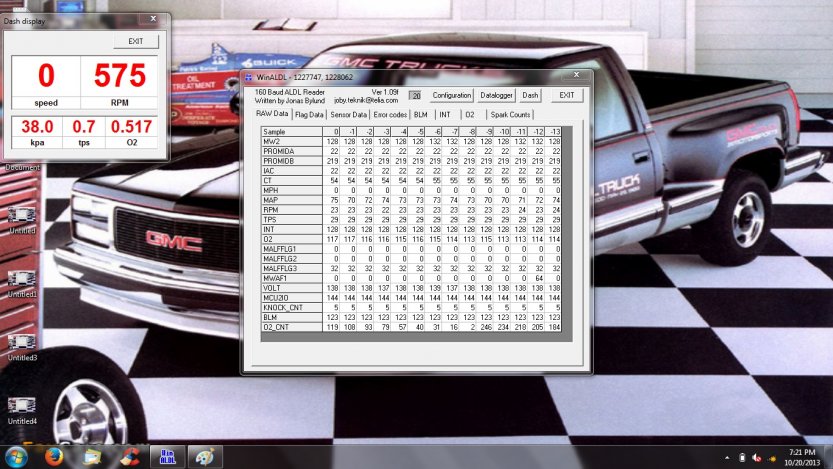The width and height of the screenshot is (833, 469).
Task: Open the O2 tab
Action: [470, 115]
